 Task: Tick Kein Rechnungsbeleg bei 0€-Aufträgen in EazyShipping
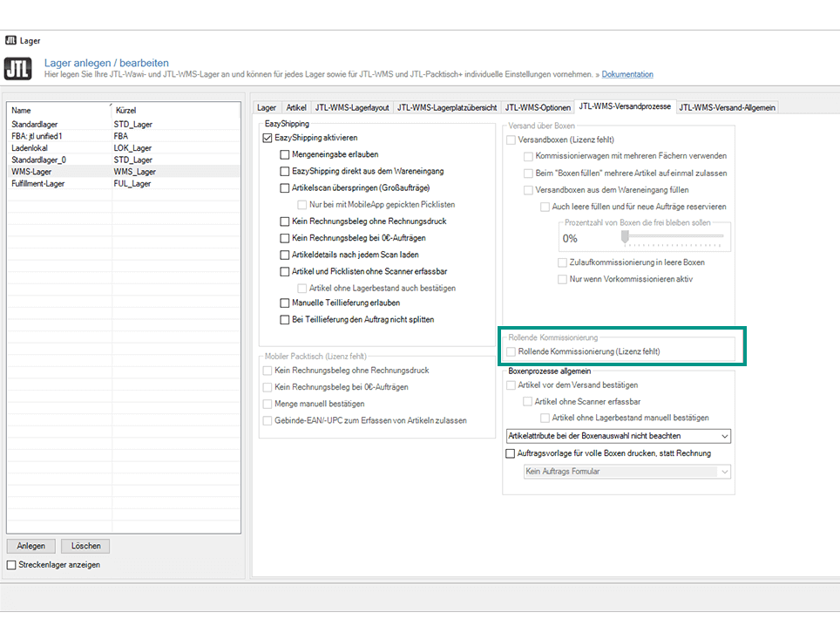[285, 238]
